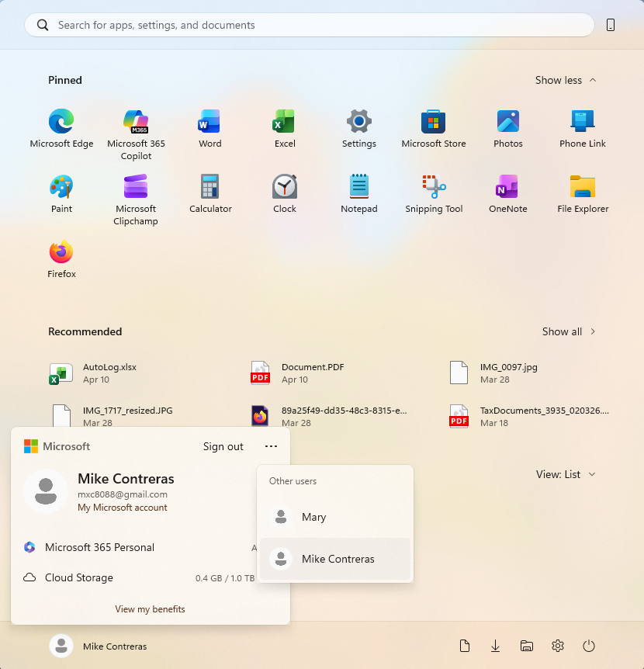
Task: Open the Power button menu
Action: (589, 646)
